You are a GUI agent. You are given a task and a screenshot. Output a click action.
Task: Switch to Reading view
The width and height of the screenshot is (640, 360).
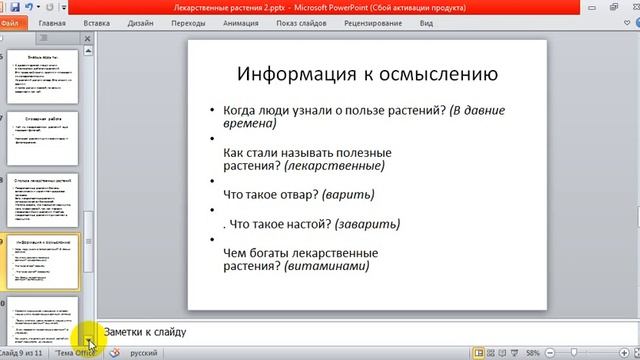502,353
